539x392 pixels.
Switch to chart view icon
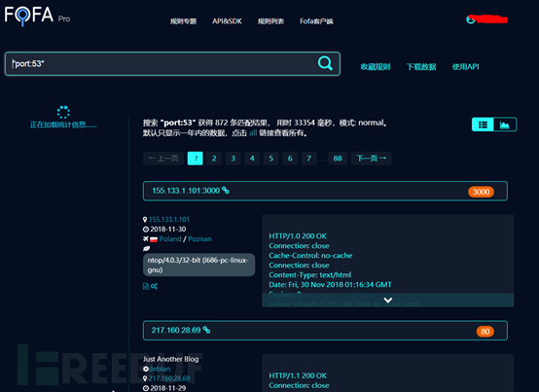(x=505, y=125)
